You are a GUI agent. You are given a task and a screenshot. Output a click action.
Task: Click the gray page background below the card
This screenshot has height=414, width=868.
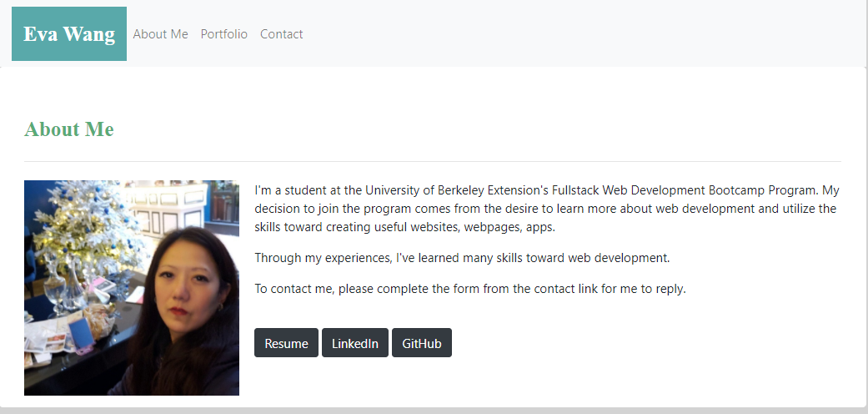(x=434, y=411)
